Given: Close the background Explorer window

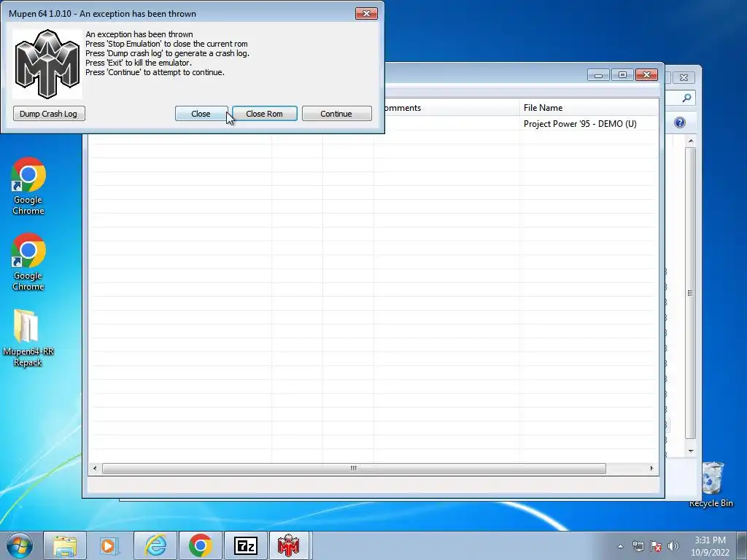Looking at the screenshot, I should point(684,77).
